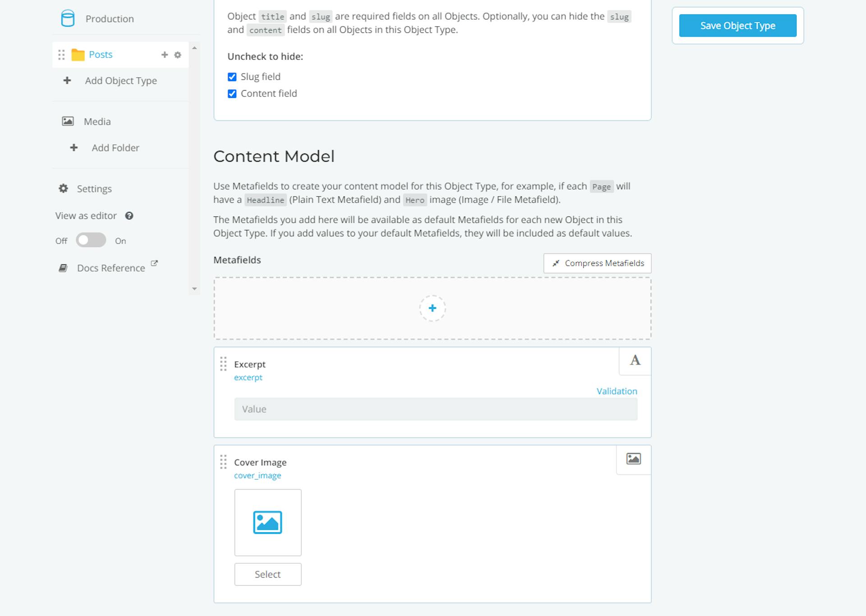Uncheck the Content field checkbox
866x616 pixels.
(232, 94)
